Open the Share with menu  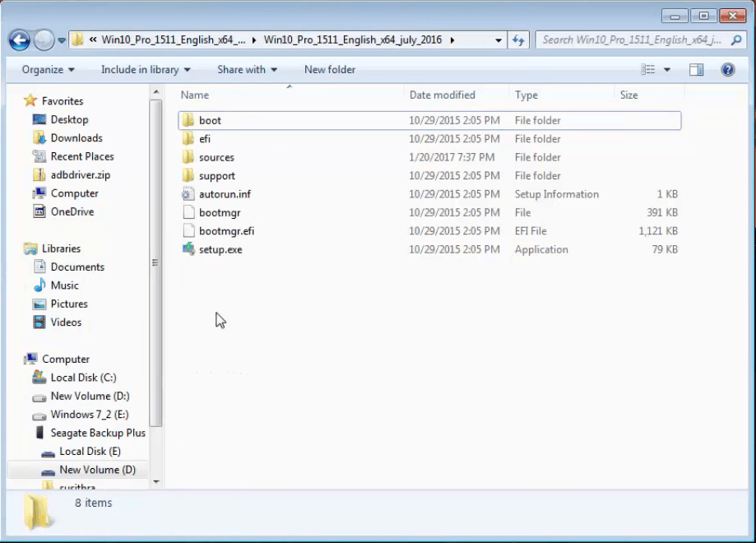tap(247, 70)
